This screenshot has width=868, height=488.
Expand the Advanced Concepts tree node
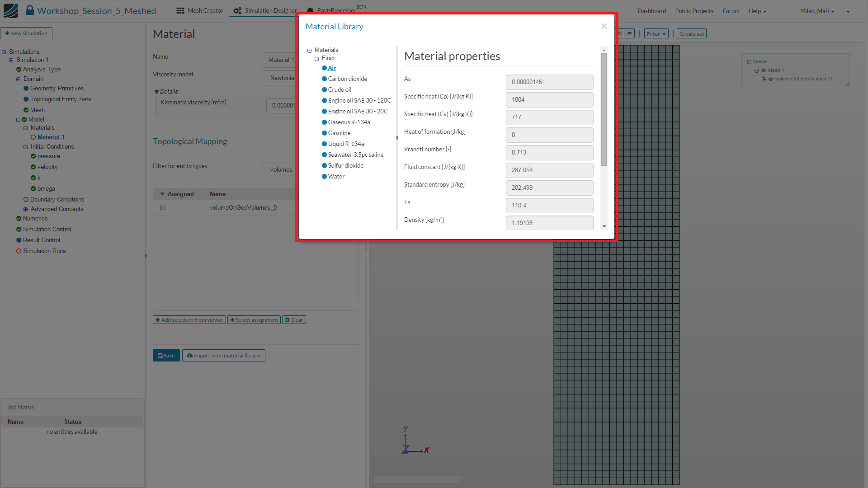click(x=26, y=209)
